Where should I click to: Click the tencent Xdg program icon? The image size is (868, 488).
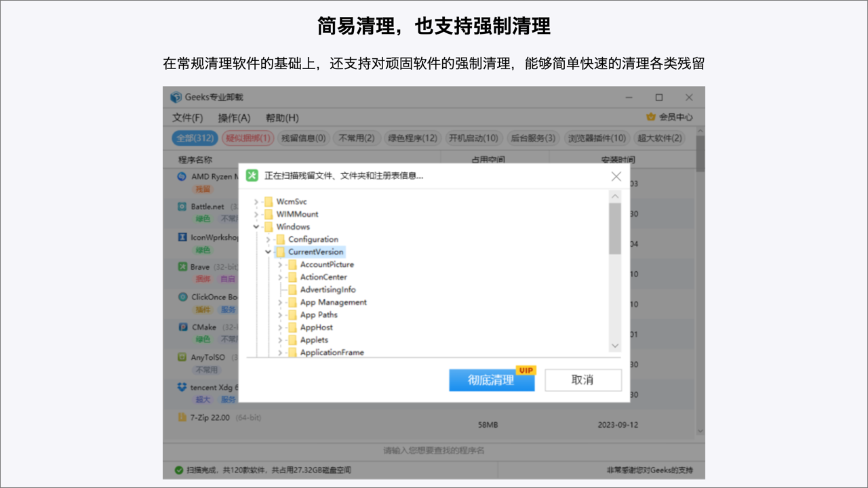tap(182, 387)
